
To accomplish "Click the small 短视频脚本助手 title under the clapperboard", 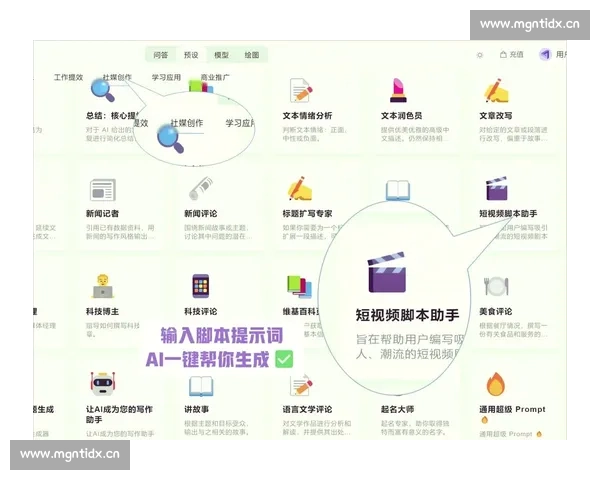I will 508,214.
